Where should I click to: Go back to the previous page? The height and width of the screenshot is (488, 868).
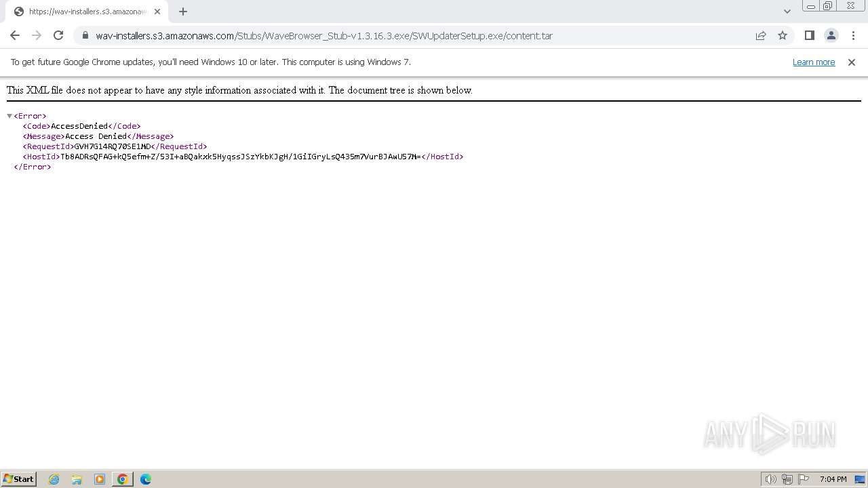coord(15,35)
